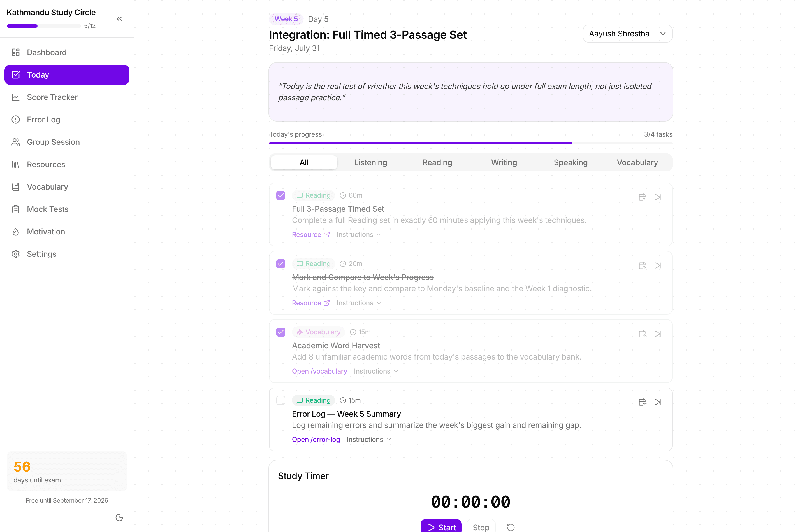
Task: Expand Instructions for Error Log Summary task
Action: tap(369, 439)
